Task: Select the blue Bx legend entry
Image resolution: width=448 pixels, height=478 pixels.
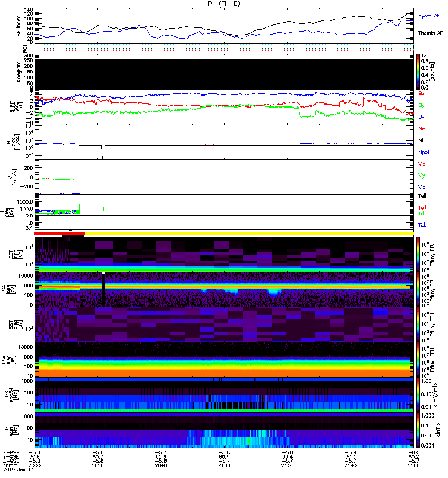Action: 422,117
